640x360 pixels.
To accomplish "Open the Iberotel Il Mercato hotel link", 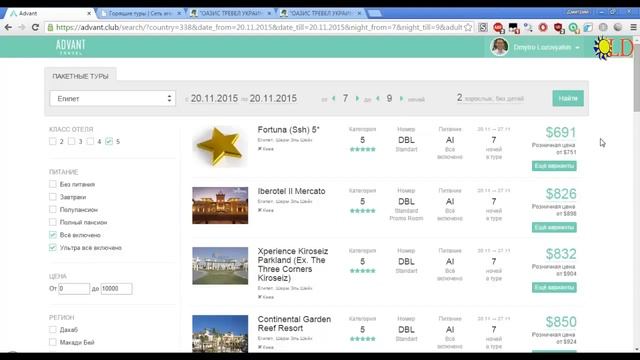I will [x=291, y=191].
